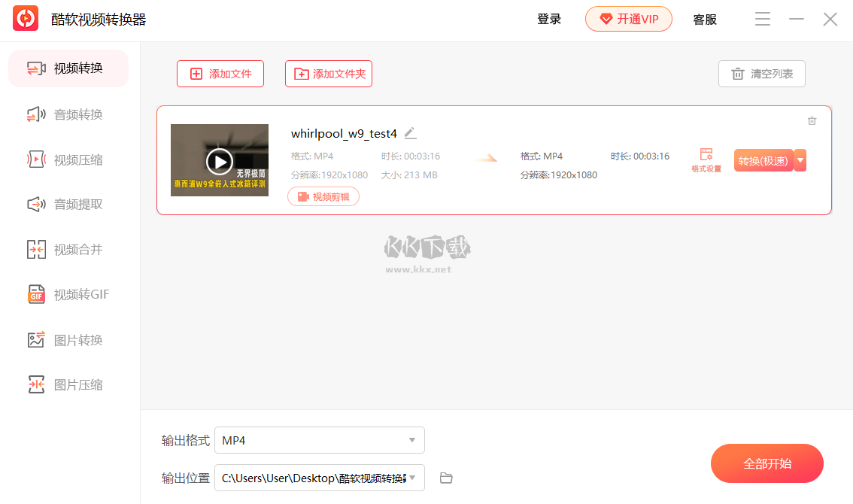Clear the list with 清空列表
Screen dimensions: 853x504
tap(761, 74)
